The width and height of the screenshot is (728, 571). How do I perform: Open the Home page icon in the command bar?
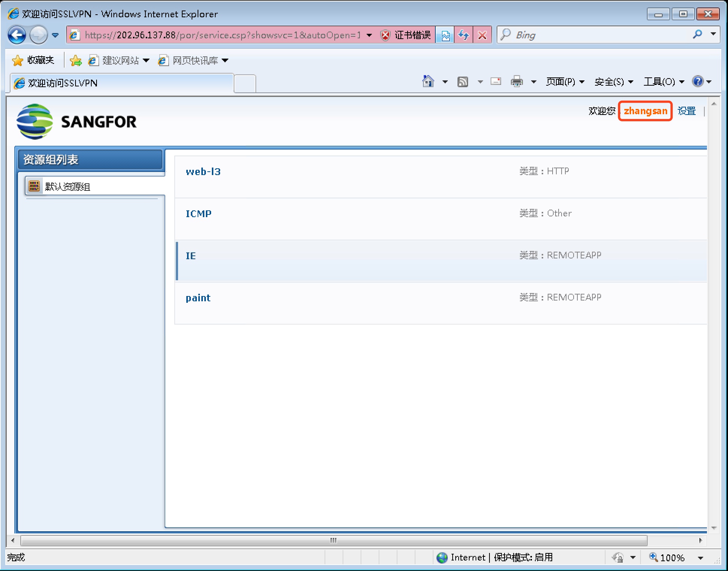click(x=428, y=82)
